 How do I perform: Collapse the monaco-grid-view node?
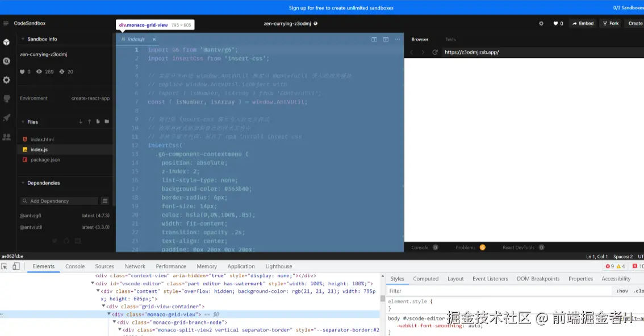point(109,314)
